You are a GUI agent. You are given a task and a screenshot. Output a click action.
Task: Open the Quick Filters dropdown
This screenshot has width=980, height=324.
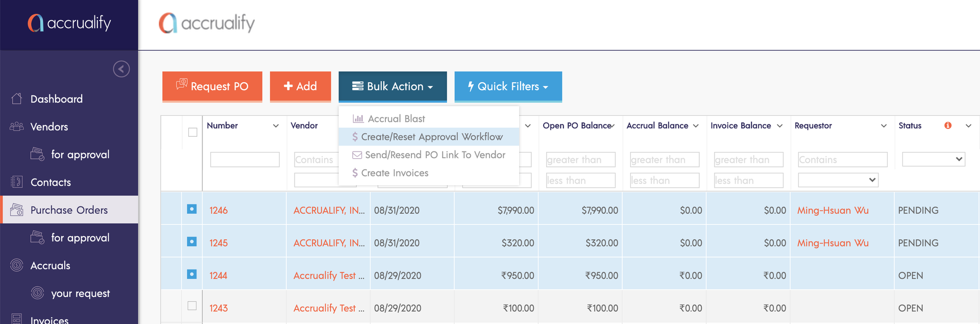coord(508,86)
